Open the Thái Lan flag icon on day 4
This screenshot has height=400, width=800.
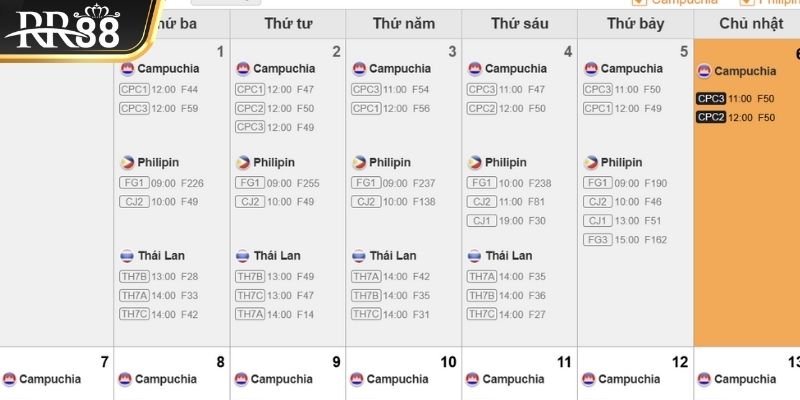pyautogui.click(x=474, y=256)
